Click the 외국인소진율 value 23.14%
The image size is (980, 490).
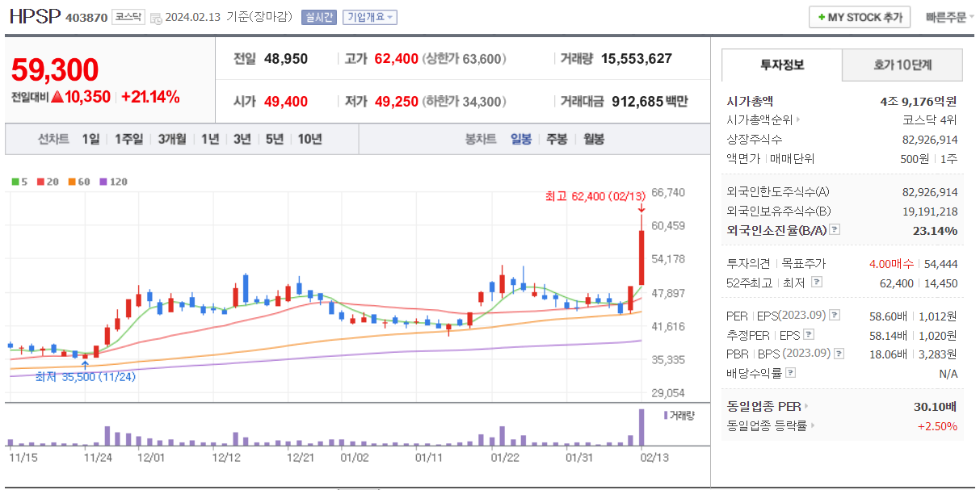point(933,231)
